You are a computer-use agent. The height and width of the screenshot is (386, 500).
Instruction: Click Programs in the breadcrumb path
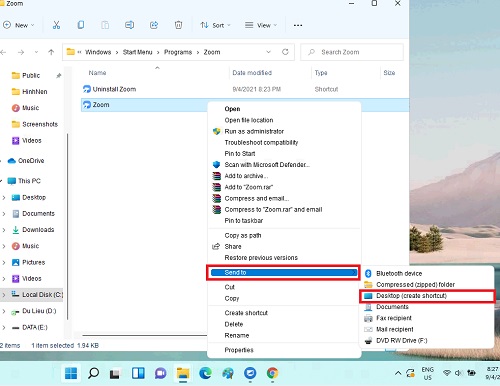pyautogui.click(x=178, y=52)
